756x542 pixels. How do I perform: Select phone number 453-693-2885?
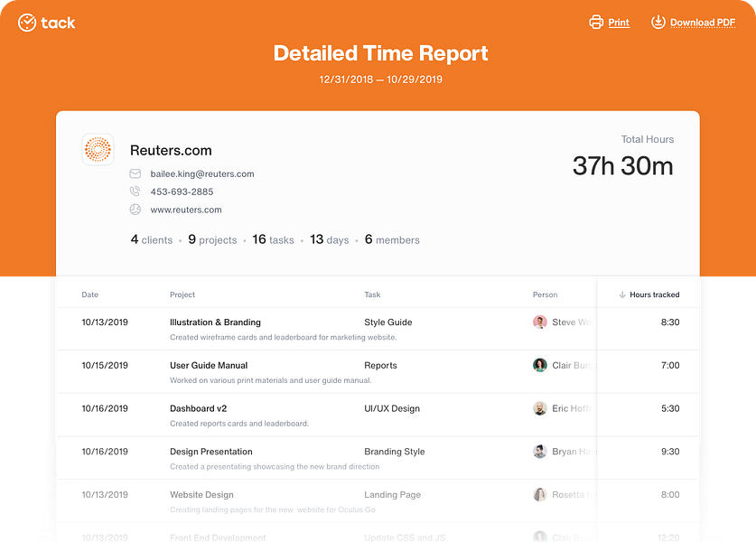tap(182, 192)
